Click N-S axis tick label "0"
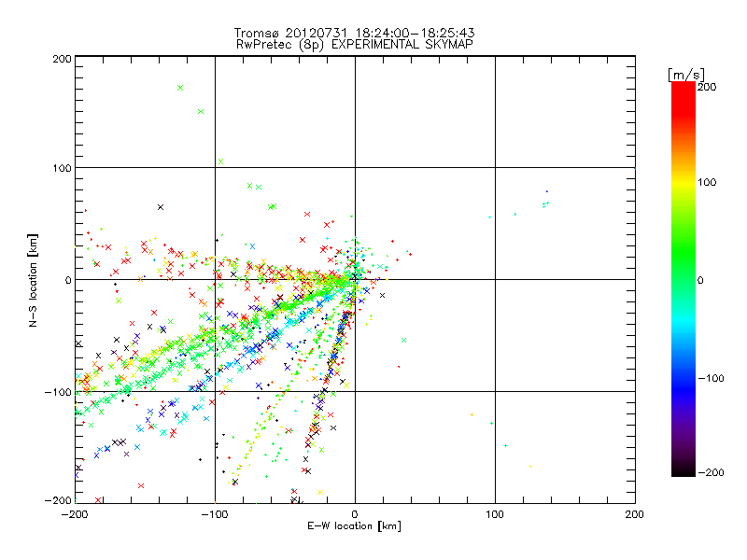Viewport: 747px width, 560px height. (68, 280)
